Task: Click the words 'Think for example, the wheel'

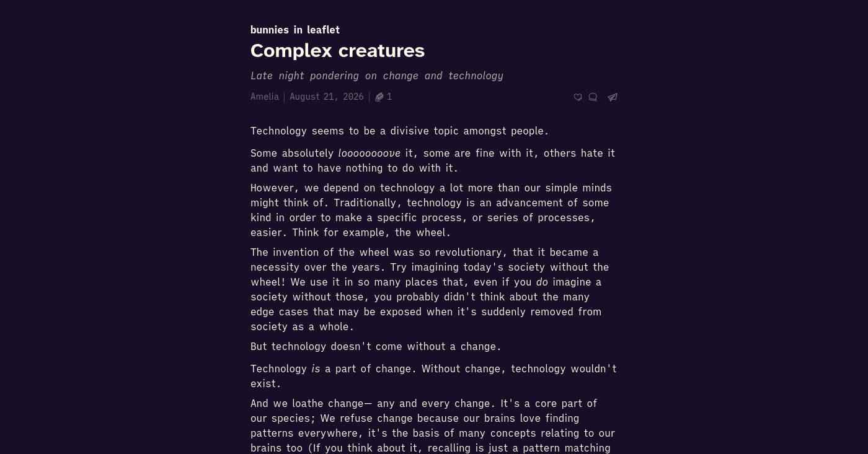Action: (371, 232)
